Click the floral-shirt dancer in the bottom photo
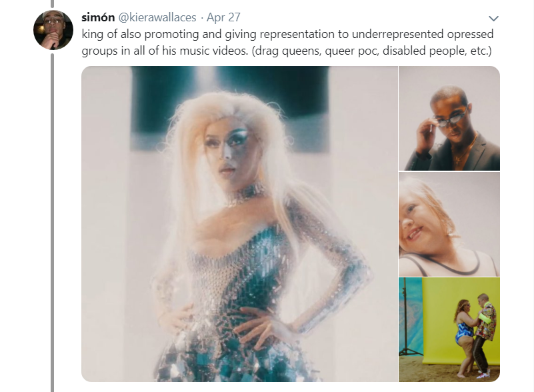 coord(484,327)
